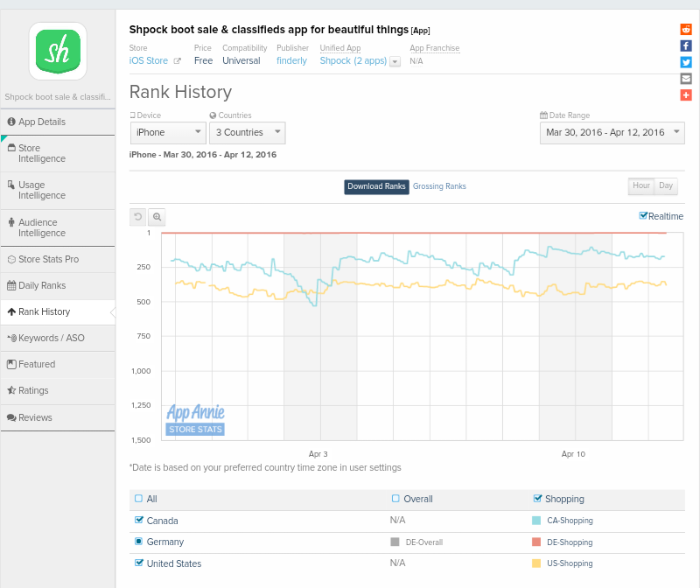Open the Date Range dropdown
The image size is (700, 588).
click(x=612, y=133)
